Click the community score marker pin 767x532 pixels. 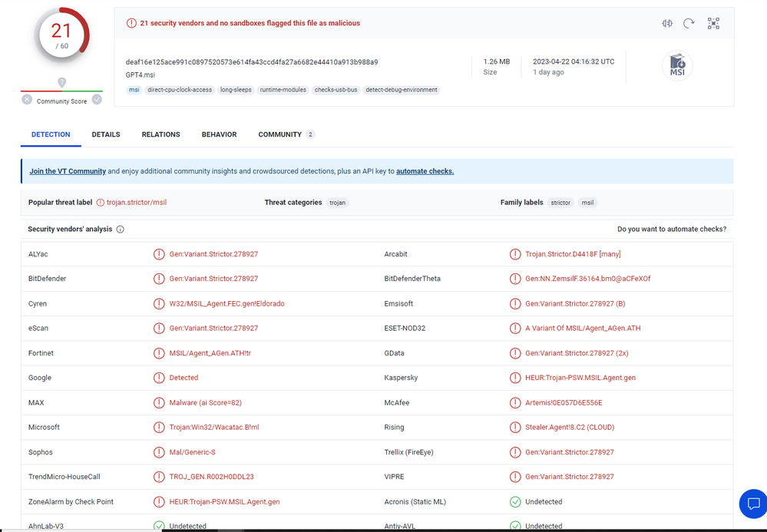pyautogui.click(x=61, y=83)
